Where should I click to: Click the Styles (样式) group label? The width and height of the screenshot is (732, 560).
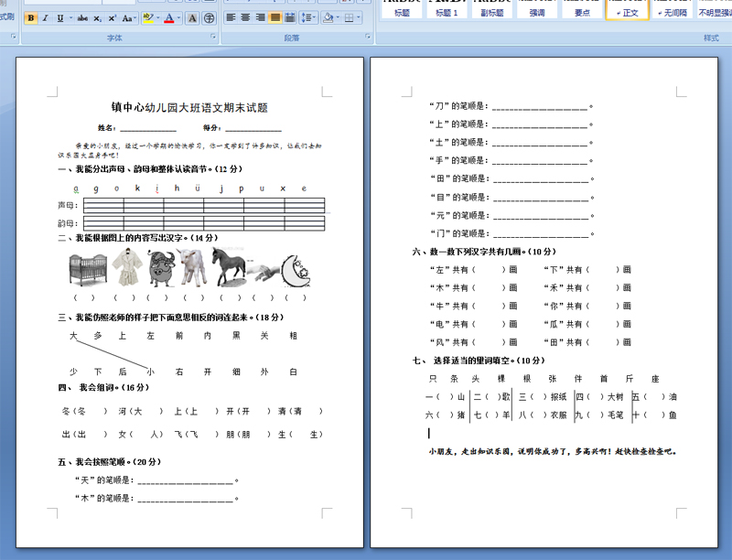click(x=711, y=38)
